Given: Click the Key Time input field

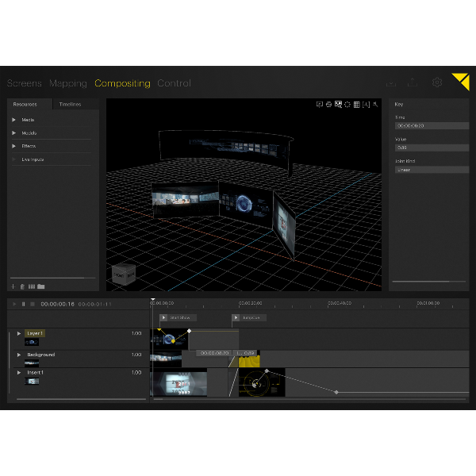Looking at the screenshot, I should (432, 125).
